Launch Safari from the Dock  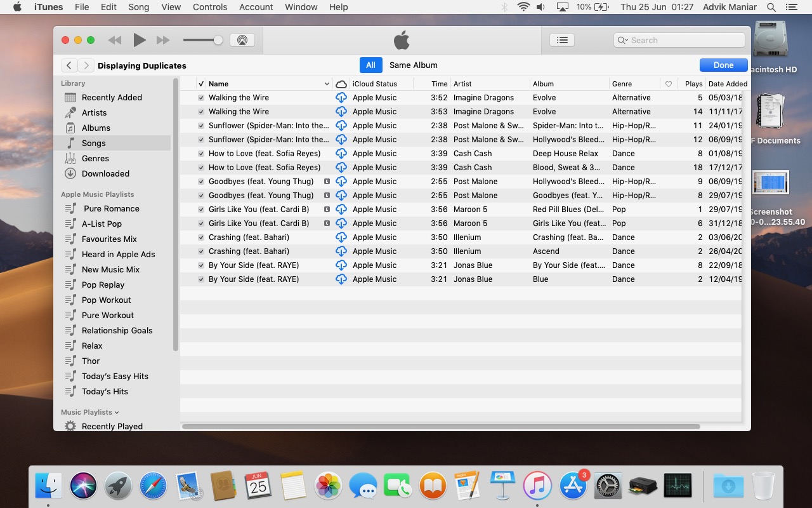[153, 486]
